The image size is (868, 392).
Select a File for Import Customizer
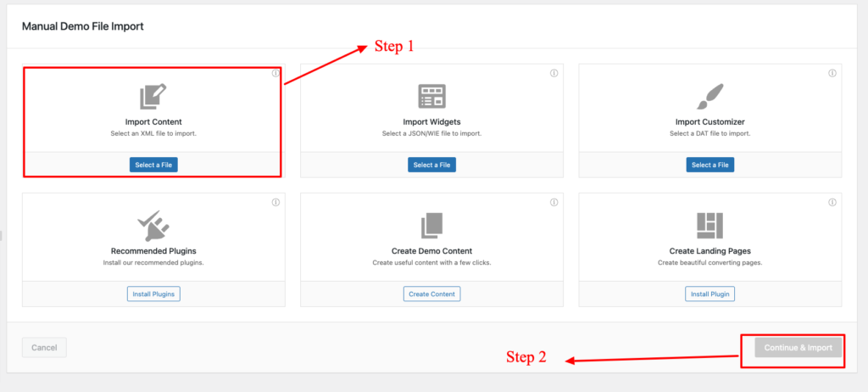click(x=710, y=165)
